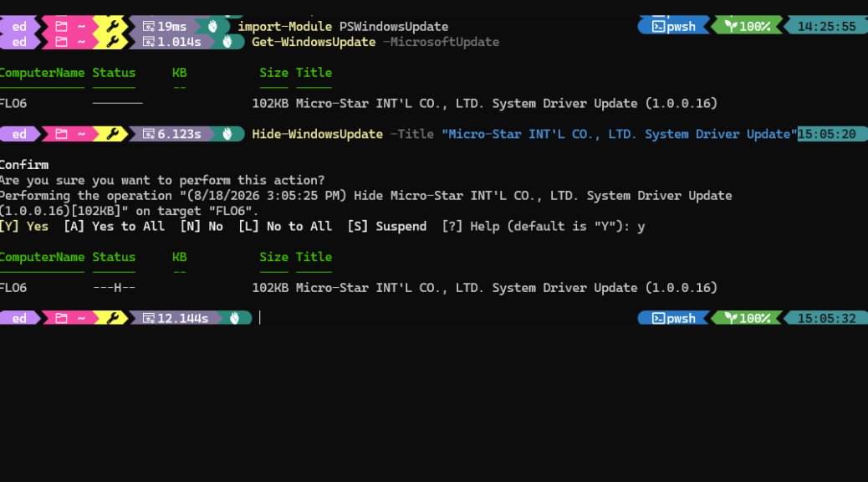Click the timer icon beside 19ms

[148, 27]
